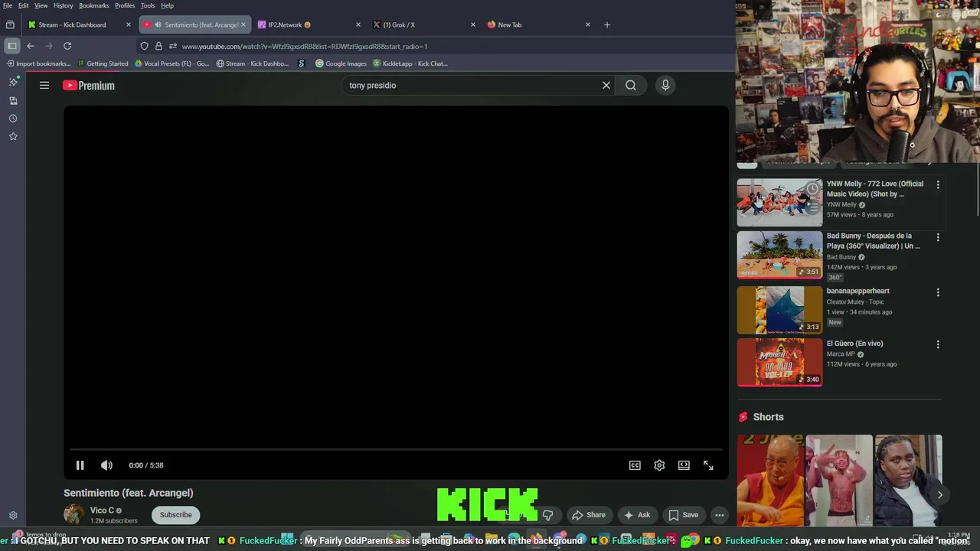Image resolution: width=980 pixels, height=551 pixels.
Task: Open a new browser tab
Action: click(x=607, y=24)
